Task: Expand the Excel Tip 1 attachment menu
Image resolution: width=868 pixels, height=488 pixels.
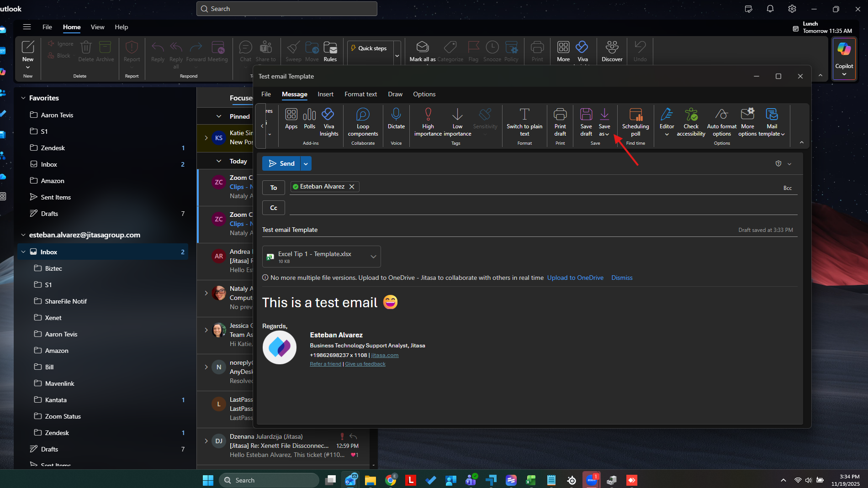Action: pyautogui.click(x=373, y=257)
